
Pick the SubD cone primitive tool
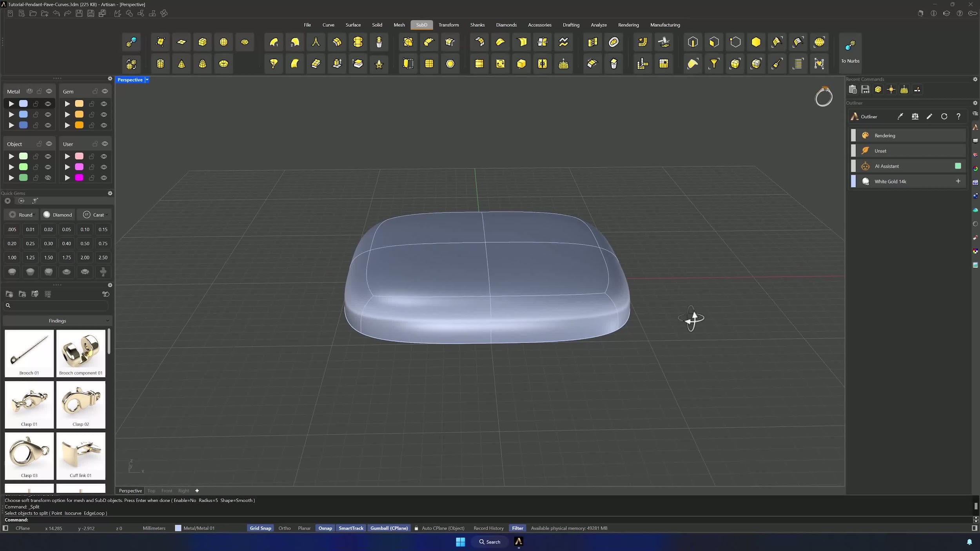[181, 63]
